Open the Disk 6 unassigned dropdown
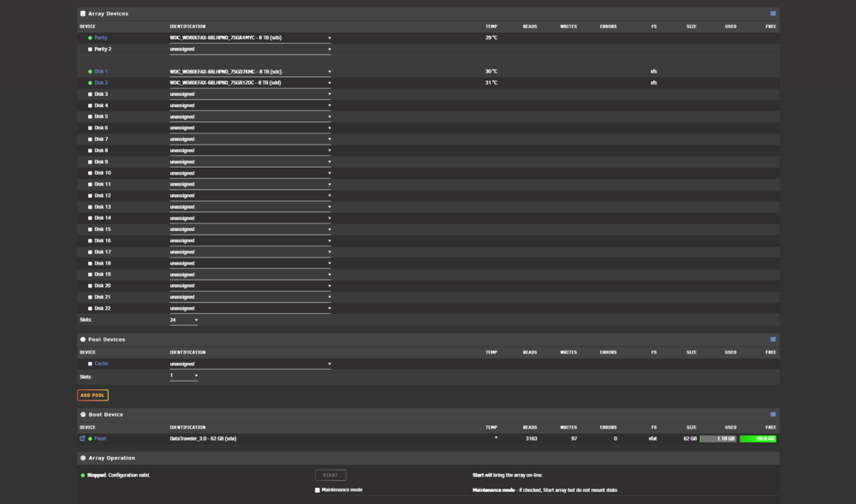Screen dimensions: 856x504 pyautogui.click(x=250, y=128)
